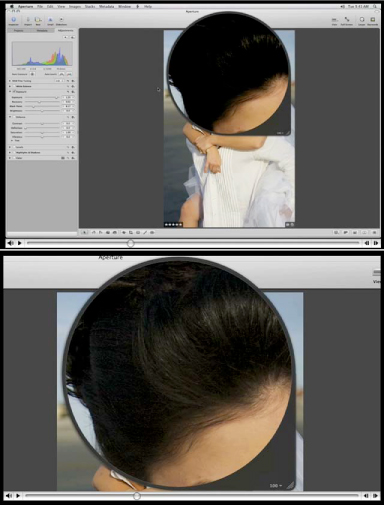This screenshot has width=384, height=505.
Task: Click the Import toolbar icon
Action: point(28,20)
